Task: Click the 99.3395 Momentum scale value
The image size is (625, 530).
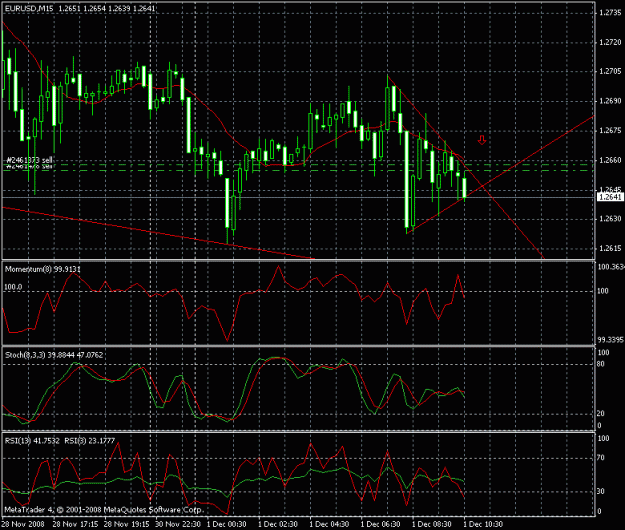Action: tap(610, 340)
